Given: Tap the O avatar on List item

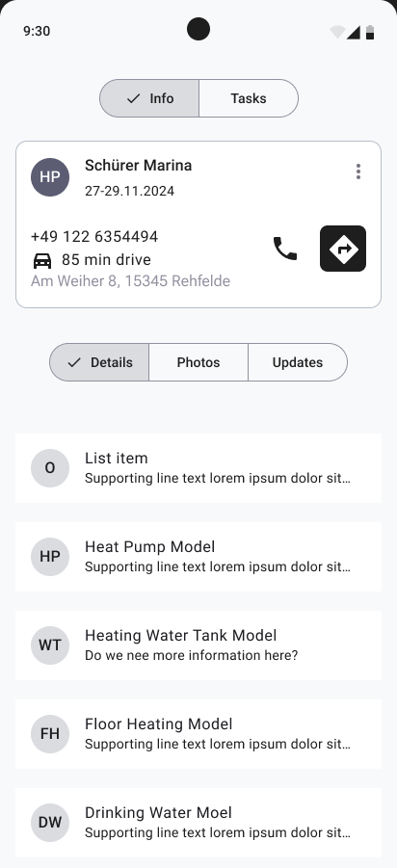Looking at the screenshot, I should (x=50, y=468).
